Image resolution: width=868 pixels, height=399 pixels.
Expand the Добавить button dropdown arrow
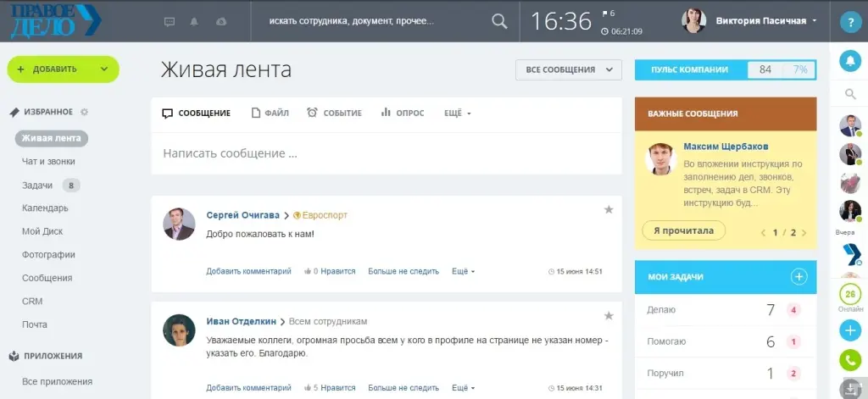point(103,69)
